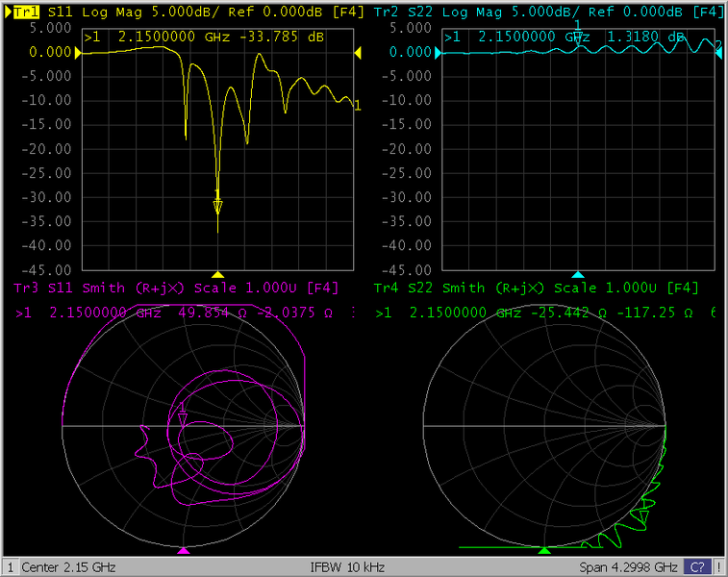Image resolution: width=728 pixels, height=577 pixels.
Task: Click cyan stimulus marker below S22 plot
Action: pyautogui.click(x=578, y=274)
